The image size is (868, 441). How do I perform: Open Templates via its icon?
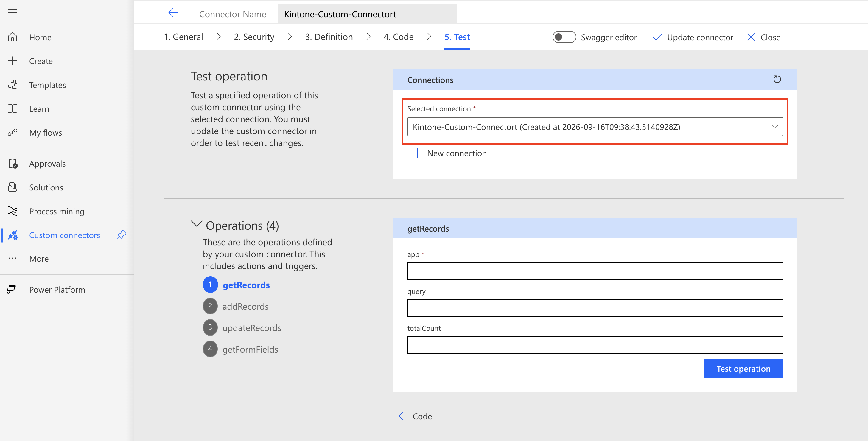point(13,85)
